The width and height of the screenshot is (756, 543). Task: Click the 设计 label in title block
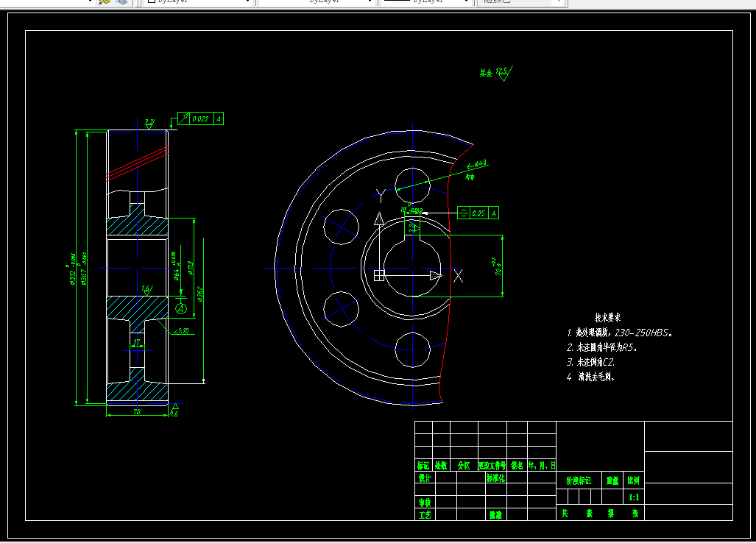point(425,478)
